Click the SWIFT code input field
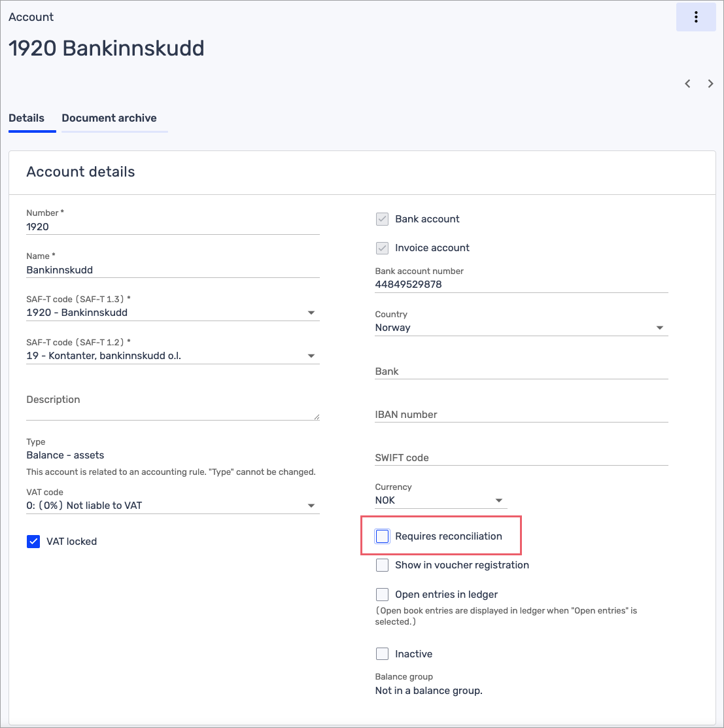The width and height of the screenshot is (724, 728). 521,457
